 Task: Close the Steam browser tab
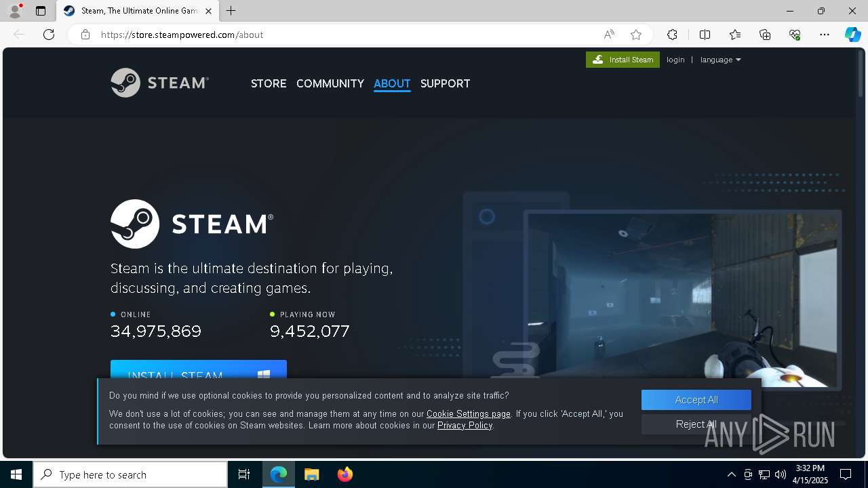[x=208, y=11]
